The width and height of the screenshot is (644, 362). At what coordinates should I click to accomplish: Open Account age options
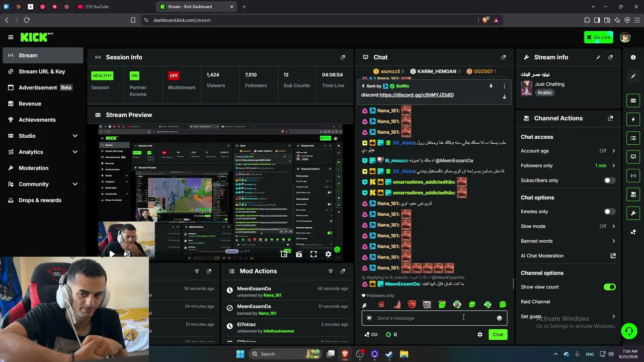pyautogui.click(x=568, y=151)
